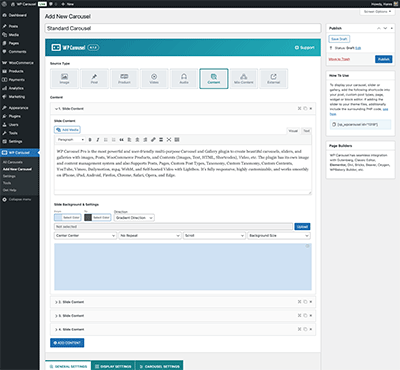Click the Save Draft button
400x370 pixels.
tap(339, 39)
